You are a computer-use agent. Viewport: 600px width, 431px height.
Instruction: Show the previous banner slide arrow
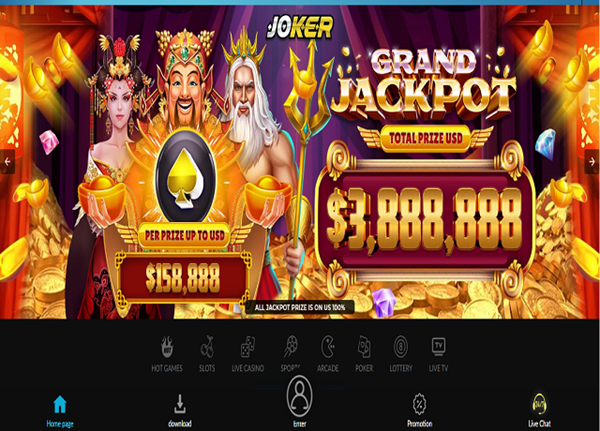tap(7, 162)
